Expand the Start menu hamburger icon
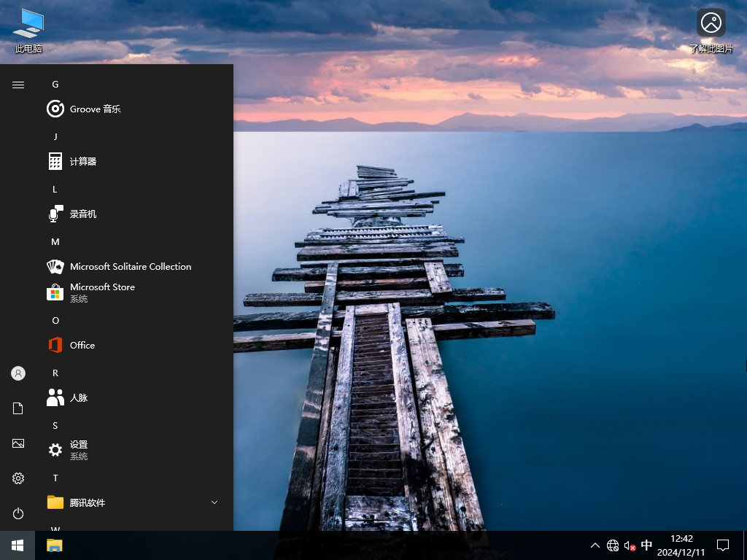Screen dimensions: 747x560 (18, 84)
